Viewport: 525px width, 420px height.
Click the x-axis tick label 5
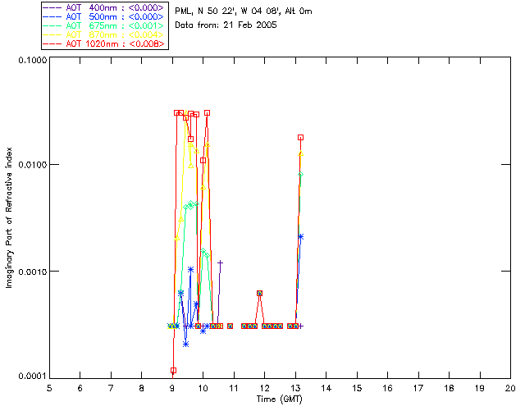click(x=49, y=389)
